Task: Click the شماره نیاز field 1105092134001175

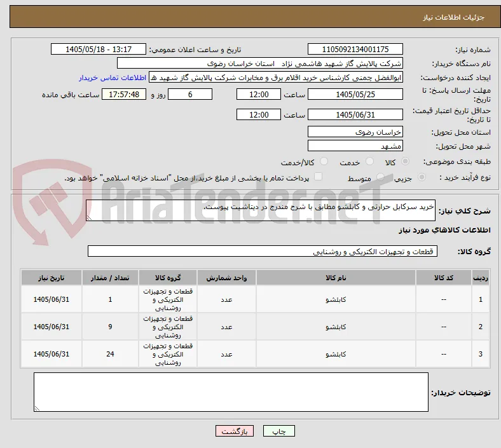Action: tap(355, 49)
